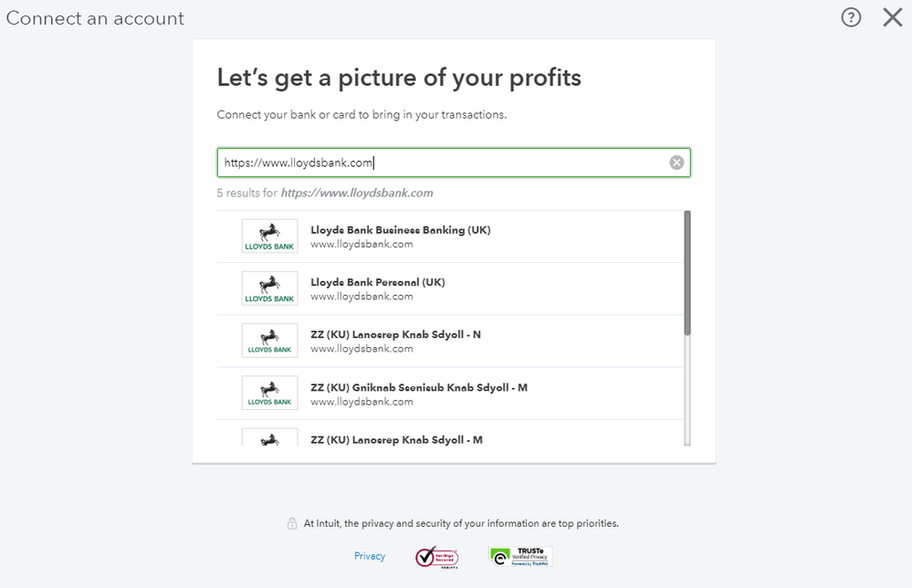This screenshot has width=912, height=588.
Task: Choose Lloyds Bank Personal (UK) result
Action: pos(378,282)
